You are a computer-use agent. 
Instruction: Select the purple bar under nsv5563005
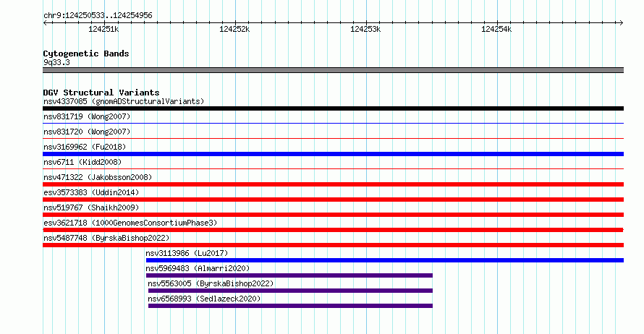(x=290, y=291)
